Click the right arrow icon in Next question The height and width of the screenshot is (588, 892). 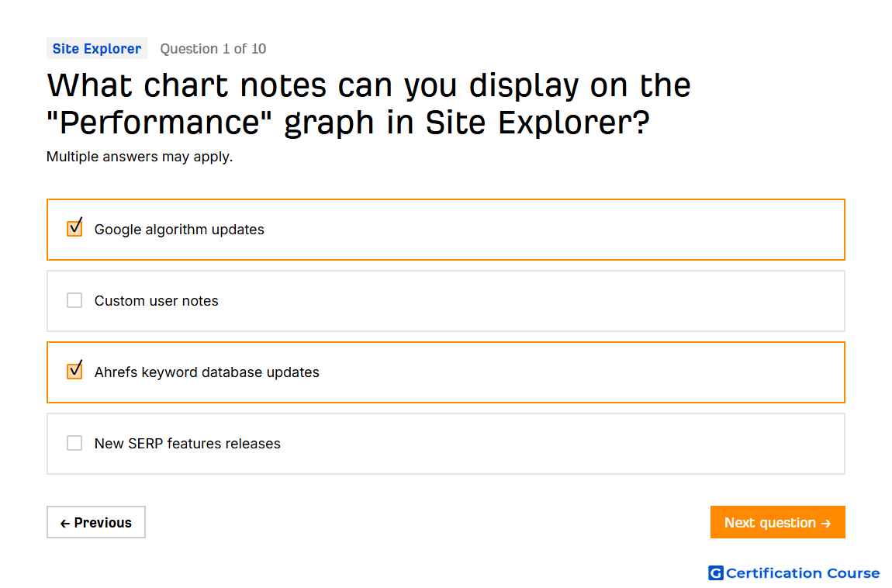click(x=827, y=523)
